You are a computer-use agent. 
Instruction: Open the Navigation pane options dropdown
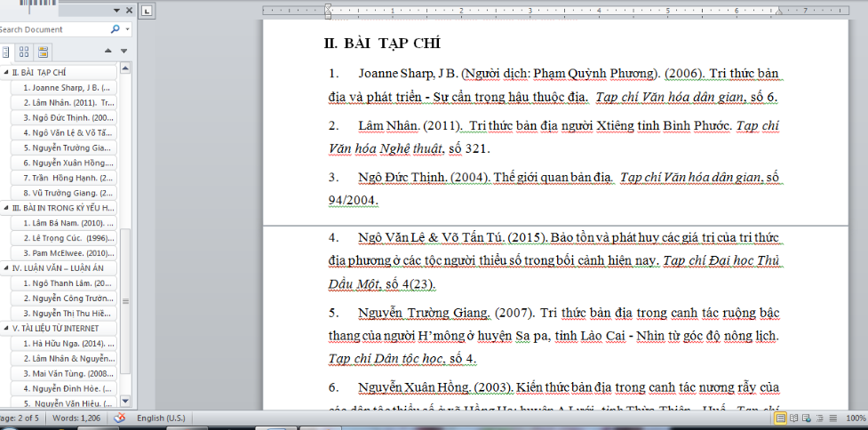pyautogui.click(x=116, y=10)
